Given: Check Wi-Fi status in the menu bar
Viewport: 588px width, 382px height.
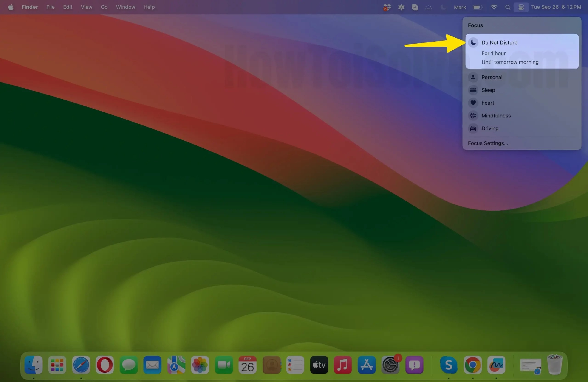Looking at the screenshot, I should point(494,7).
